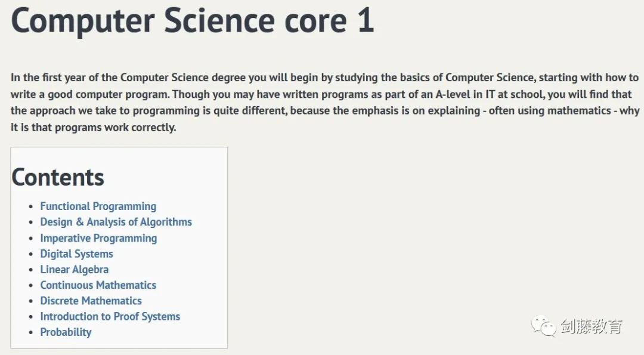The width and height of the screenshot is (644, 355).
Task: Open the Linear Algebra link
Action: [75, 270]
